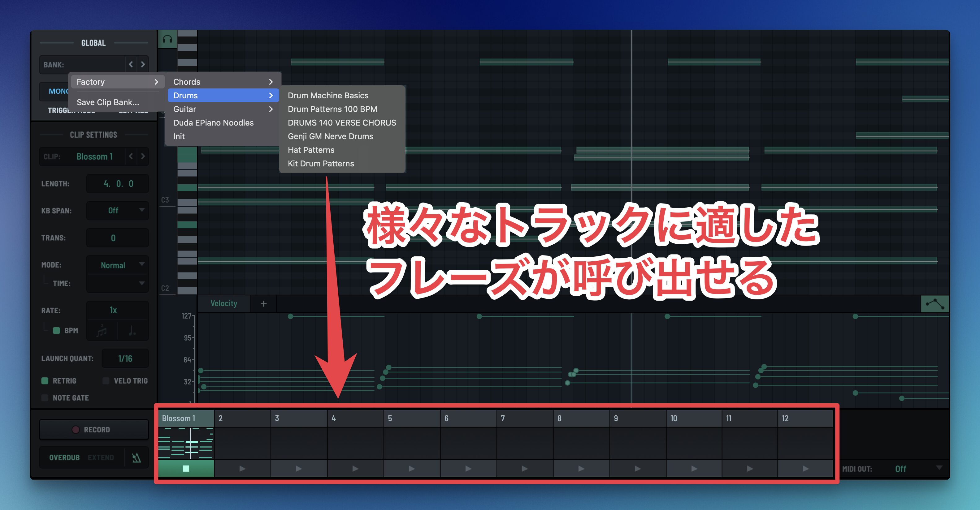Go to next clip arrow
The width and height of the screenshot is (980, 510).
143,156
